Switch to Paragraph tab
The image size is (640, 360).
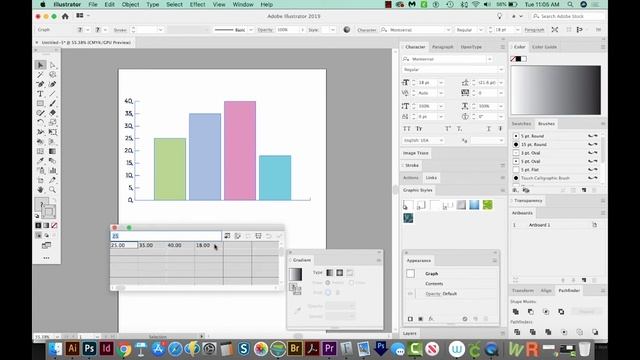pos(442,47)
